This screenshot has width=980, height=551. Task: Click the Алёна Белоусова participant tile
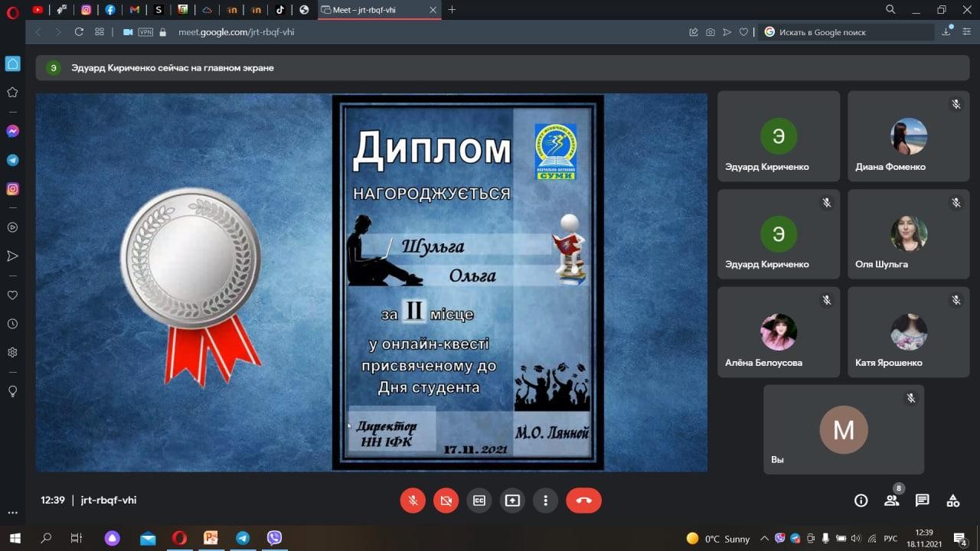click(x=779, y=332)
